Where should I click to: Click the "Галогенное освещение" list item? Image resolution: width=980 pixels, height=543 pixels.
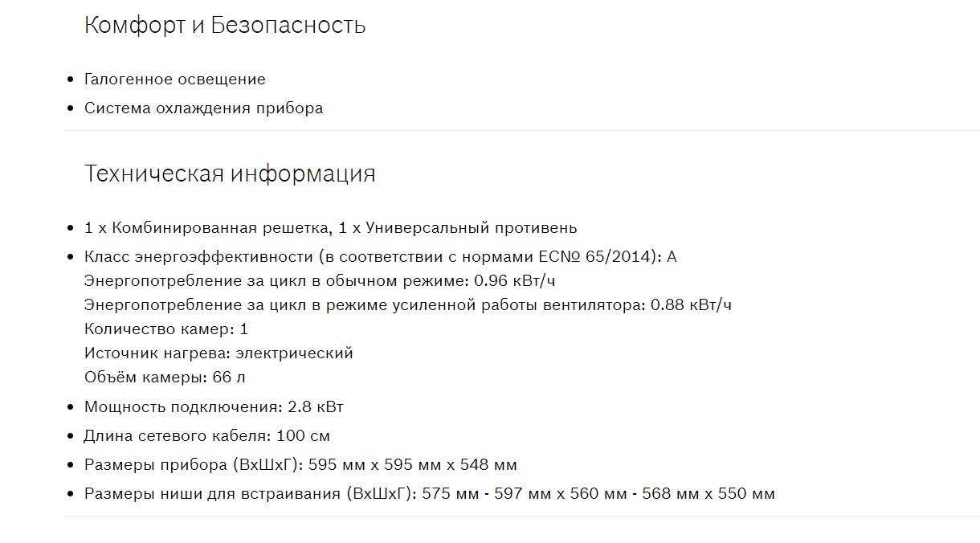point(174,80)
